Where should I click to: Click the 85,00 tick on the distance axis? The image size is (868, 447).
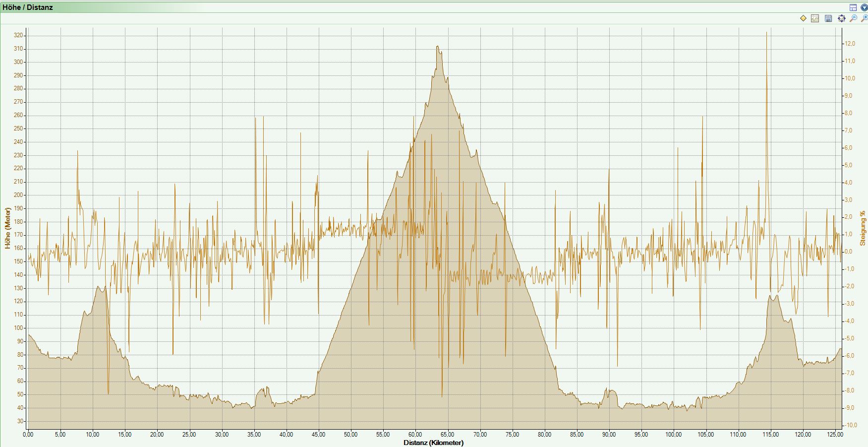pyautogui.click(x=577, y=435)
